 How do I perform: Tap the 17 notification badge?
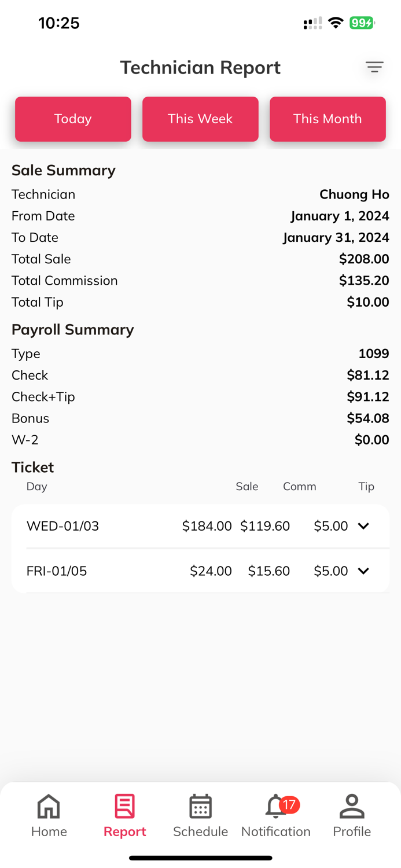click(289, 804)
